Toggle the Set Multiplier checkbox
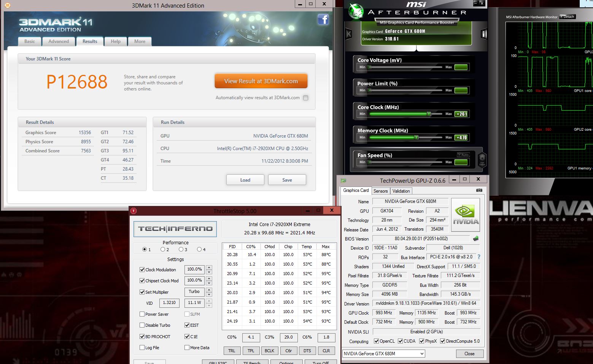The height and width of the screenshot is (364, 593). coord(142,292)
